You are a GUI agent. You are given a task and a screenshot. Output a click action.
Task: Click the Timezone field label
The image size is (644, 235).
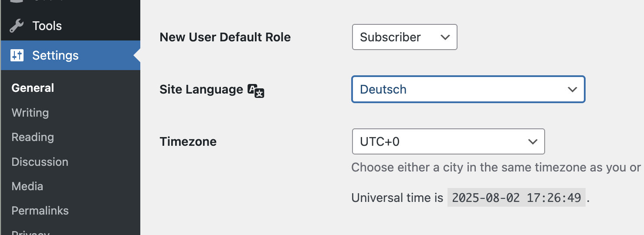[x=188, y=141]
